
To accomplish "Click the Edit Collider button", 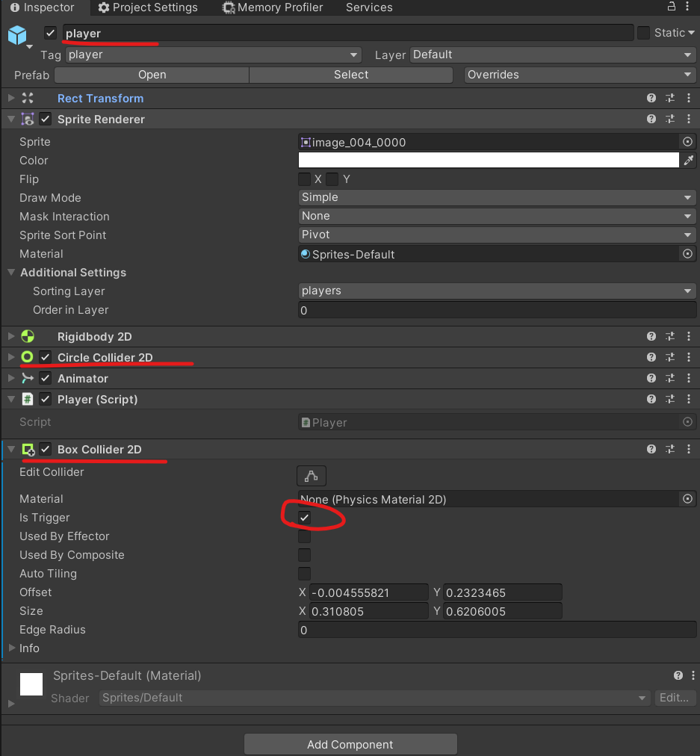I will pos(312,476).
